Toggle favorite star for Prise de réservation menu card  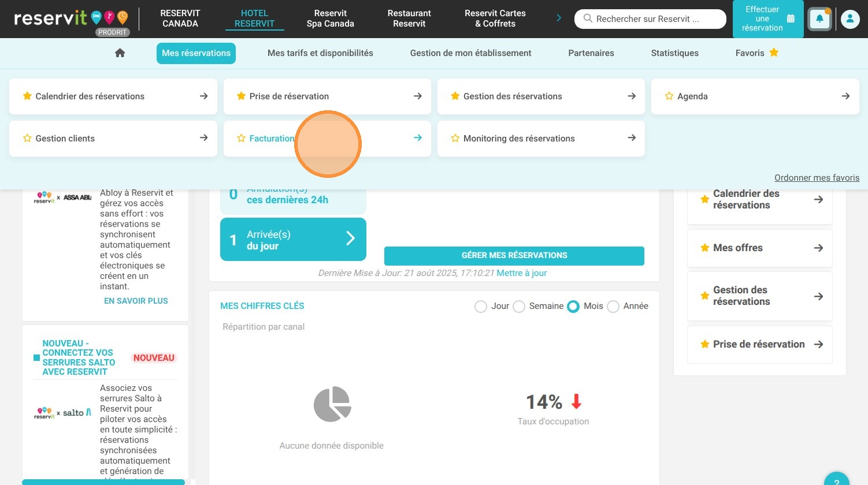click(x=241, y=96)
